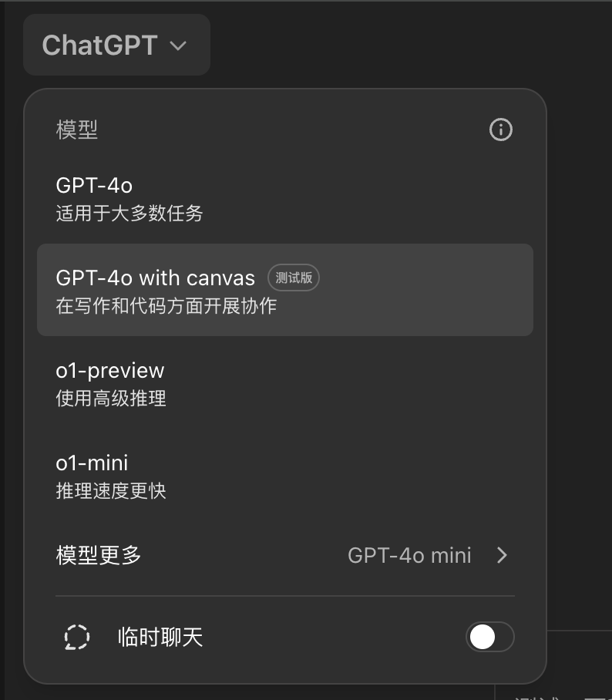612x700 pixels.
Task: Click the dashed circle temporary chat icon
Action: pos(76,638)
